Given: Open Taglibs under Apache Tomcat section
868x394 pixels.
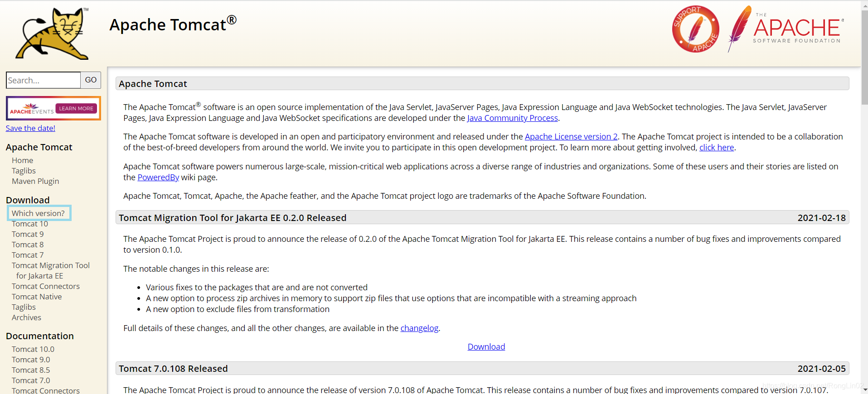Looking at the screenshot, I should 24,171.
